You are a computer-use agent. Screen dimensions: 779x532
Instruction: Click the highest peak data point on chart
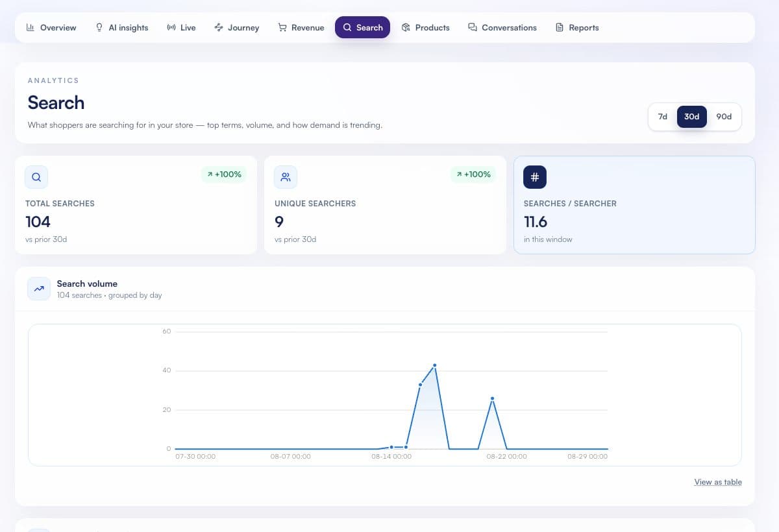(x=434, y=365)
